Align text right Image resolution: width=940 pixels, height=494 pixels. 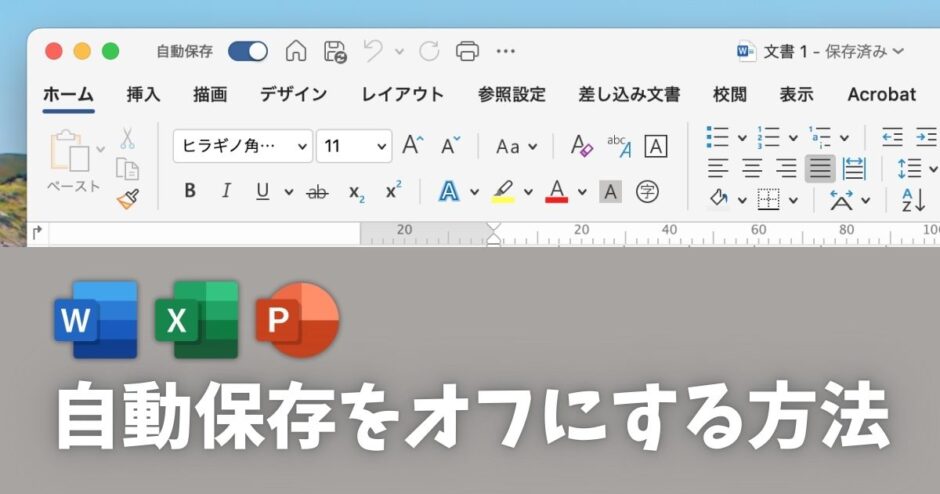786,168
